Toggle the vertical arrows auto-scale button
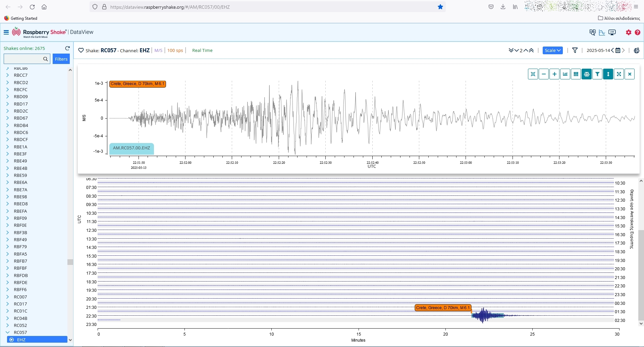The width and height of the screenshot is (644, 347). click(x=608, y=74)
